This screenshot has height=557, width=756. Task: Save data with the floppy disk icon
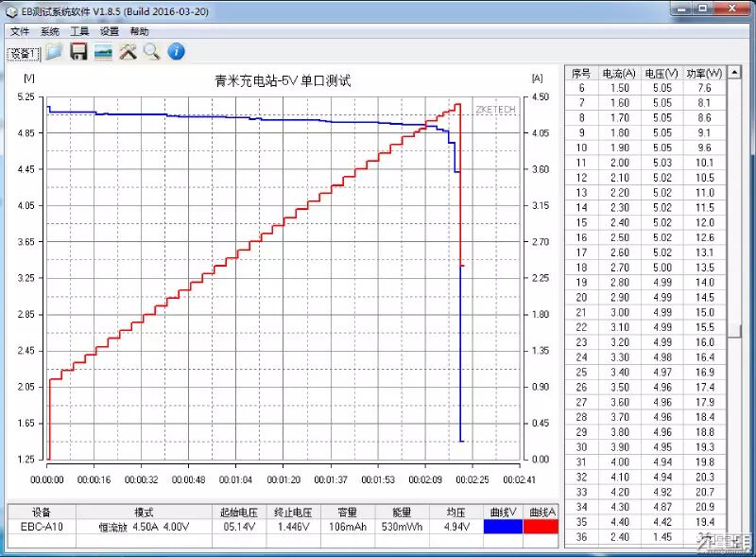pyautogui.click(x=78, y=52)
